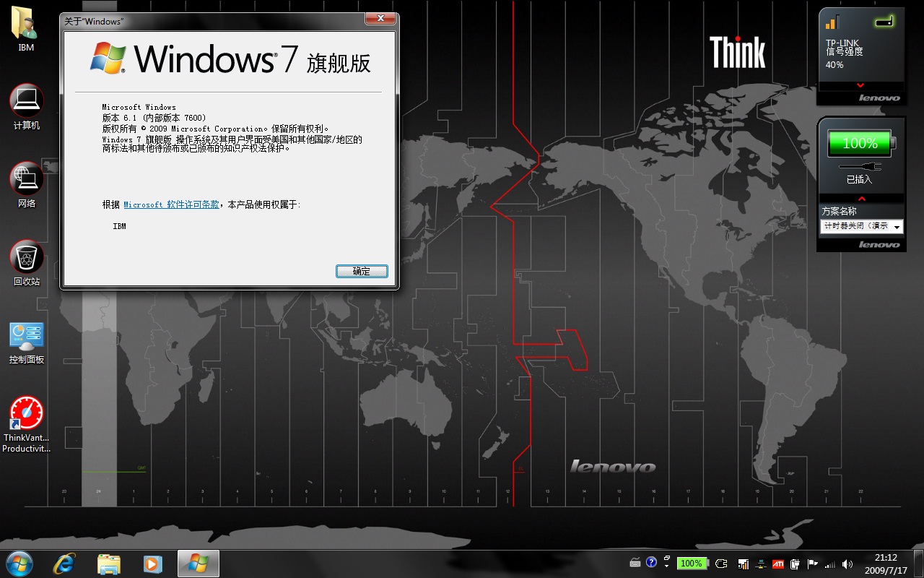Close the About Windows dialog
Image resolution: width=924 pixels, height=578 pixels.
379,18
